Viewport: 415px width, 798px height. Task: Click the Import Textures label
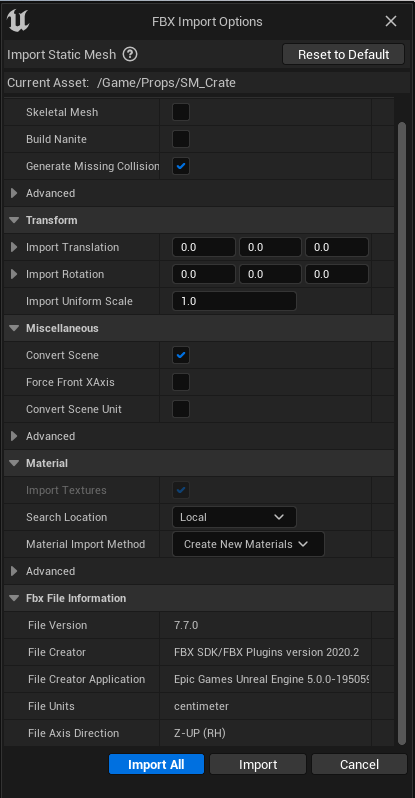click(66, 490)
